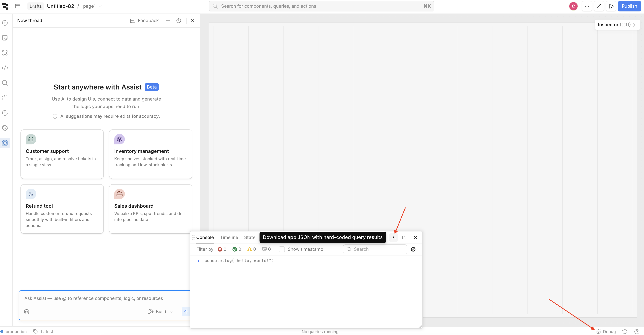Open the Search icon in left sidebar

pyautogui.click(x=5, y=83)
